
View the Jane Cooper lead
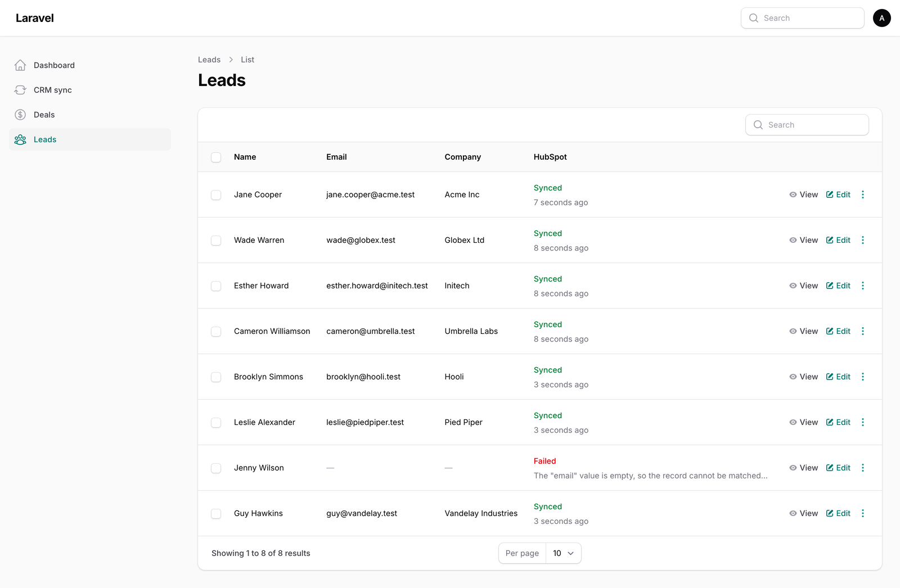[x=803, y=195]
